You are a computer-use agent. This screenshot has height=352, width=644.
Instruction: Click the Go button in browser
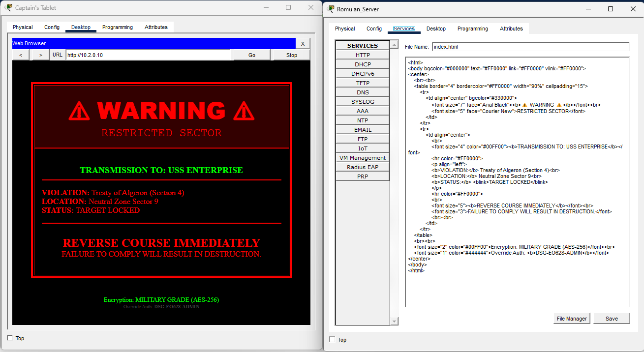(252, 55)
